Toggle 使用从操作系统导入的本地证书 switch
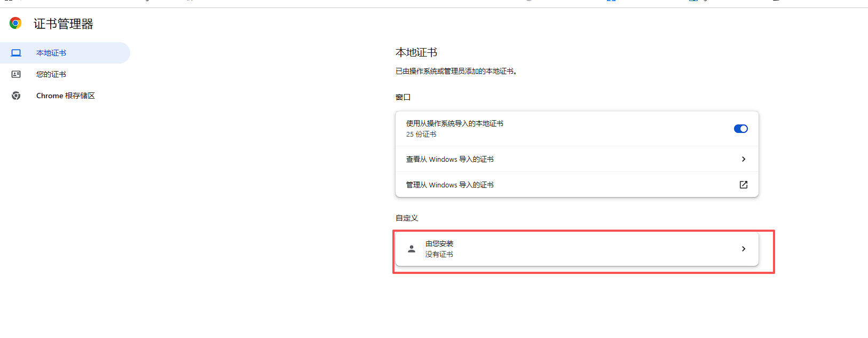 [741, 129]
